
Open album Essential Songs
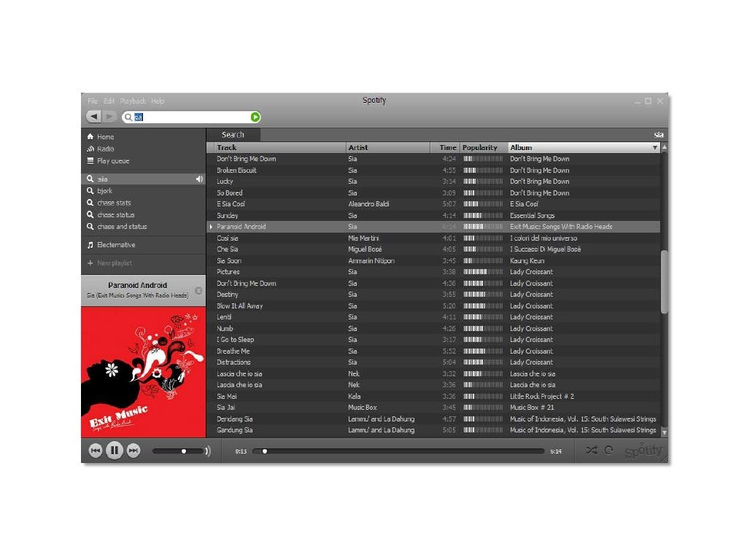click(532, 215)
